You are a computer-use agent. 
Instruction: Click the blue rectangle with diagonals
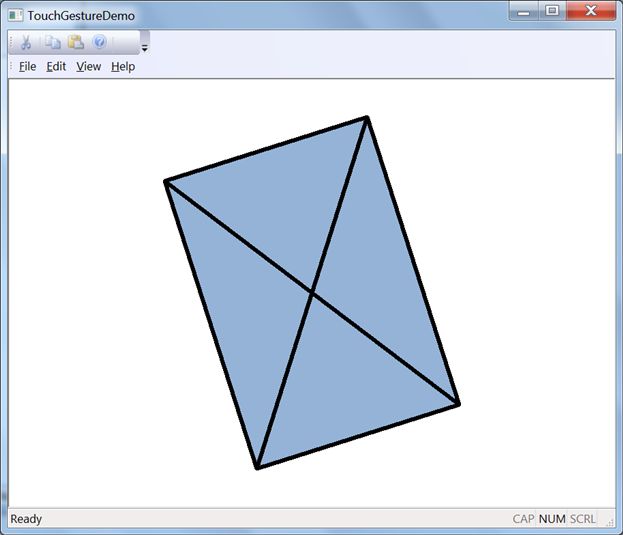[x=312, y=293]
